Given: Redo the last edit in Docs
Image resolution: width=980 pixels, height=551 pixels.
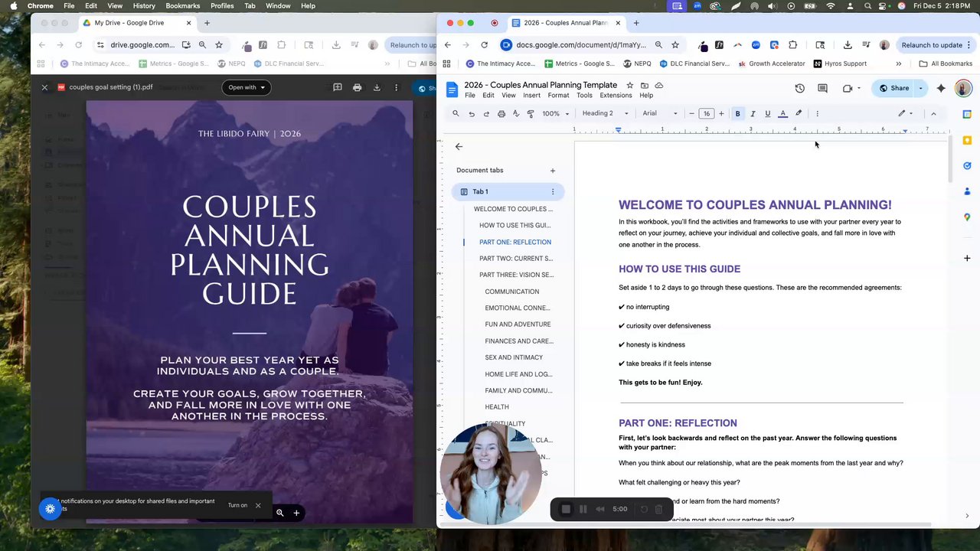Looking at the screenshot, I should [x=486, y=113].
